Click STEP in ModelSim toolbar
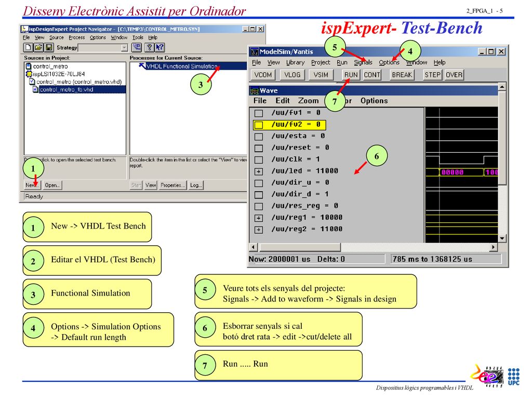 (x=432, y=75)
